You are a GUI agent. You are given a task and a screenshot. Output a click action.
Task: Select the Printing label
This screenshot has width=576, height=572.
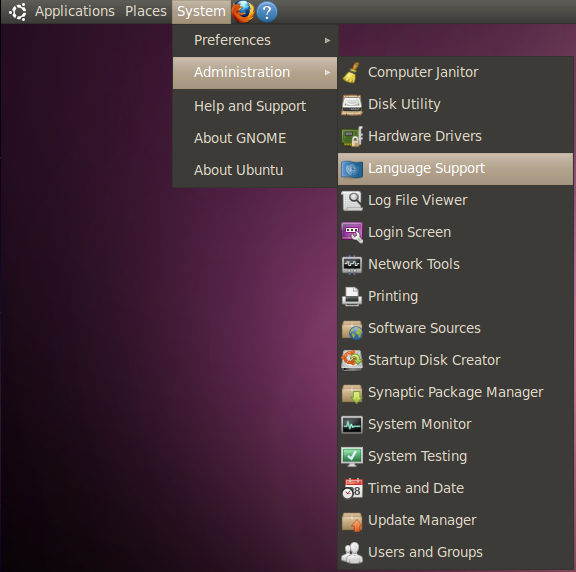click(x=393, y=297)
